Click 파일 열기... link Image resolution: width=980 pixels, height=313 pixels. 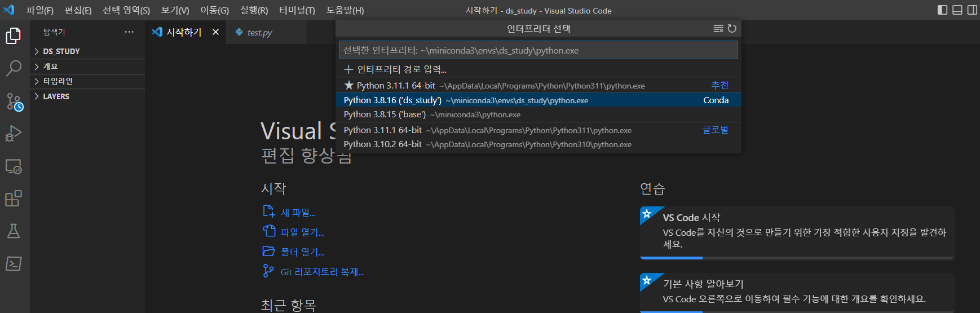[302, 232]
